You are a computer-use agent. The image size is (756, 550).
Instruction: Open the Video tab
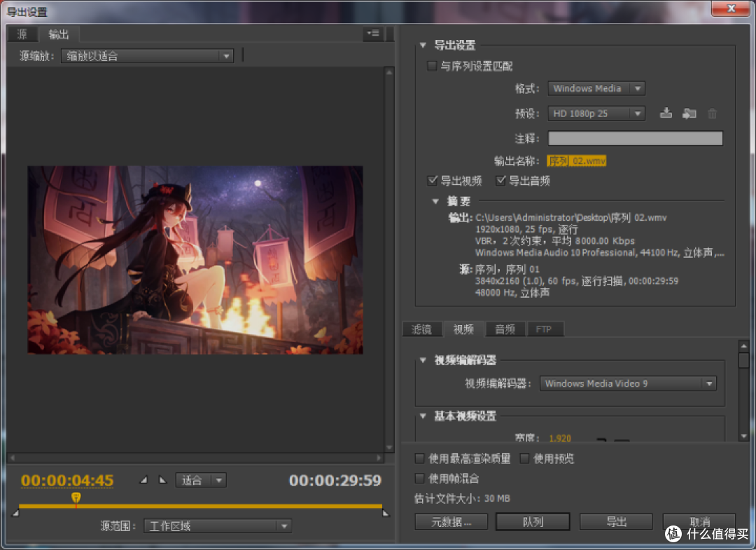[463, 329]
